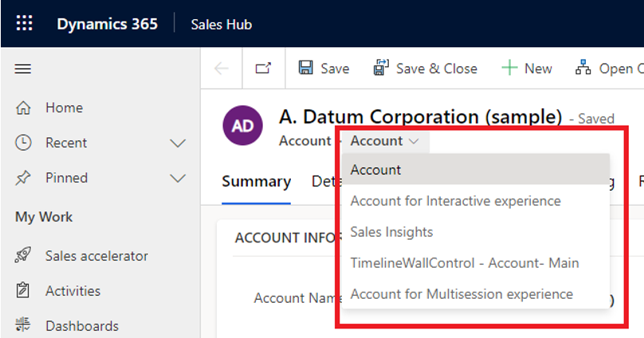Switch to the Summary tab
The height and width of the screenshot is (338, 644).
257,182
